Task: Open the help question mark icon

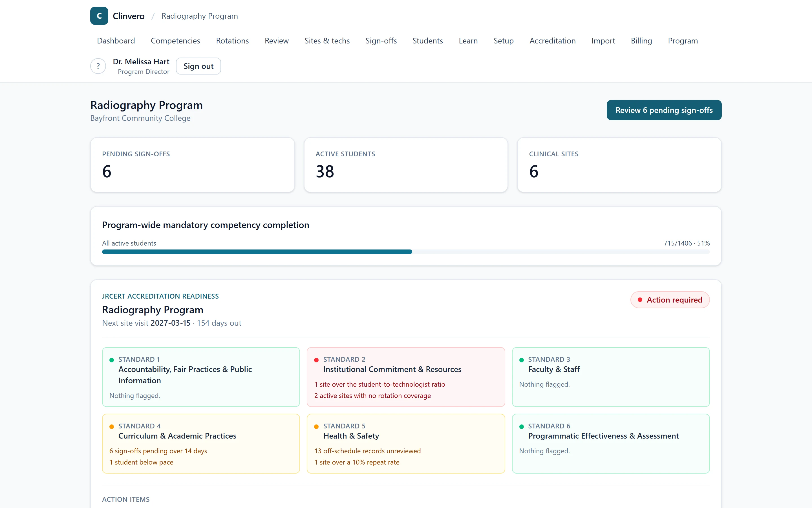Action: tap(98, 66)
